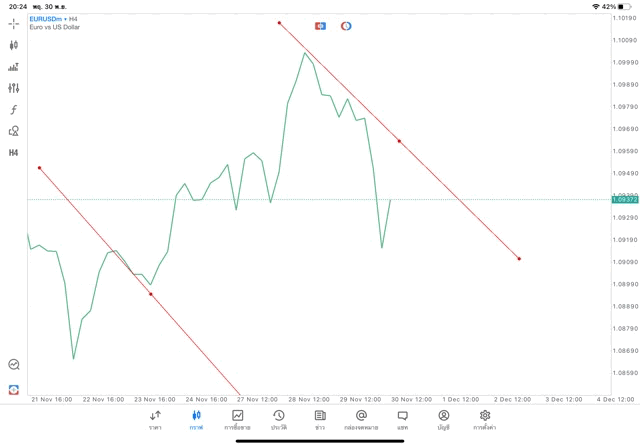Open the H4 timeframe selector

pyautogui.click(x=14, y=153)
